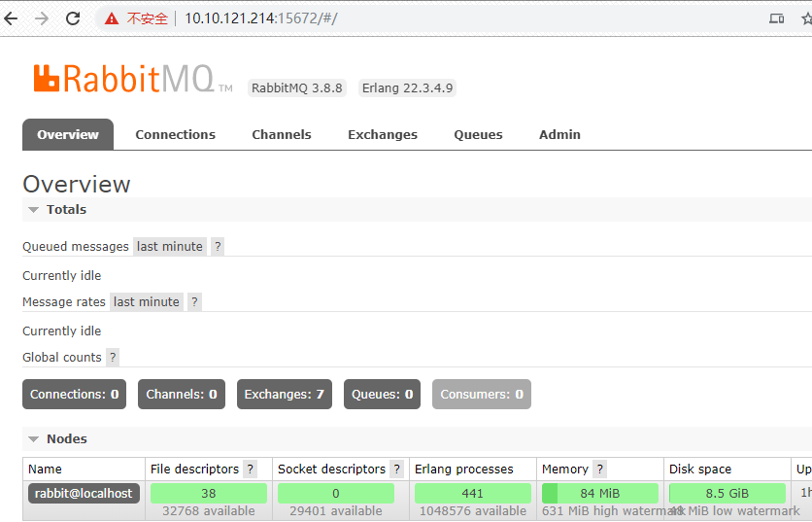Change Message rates last minute range

tap(147, 302)
